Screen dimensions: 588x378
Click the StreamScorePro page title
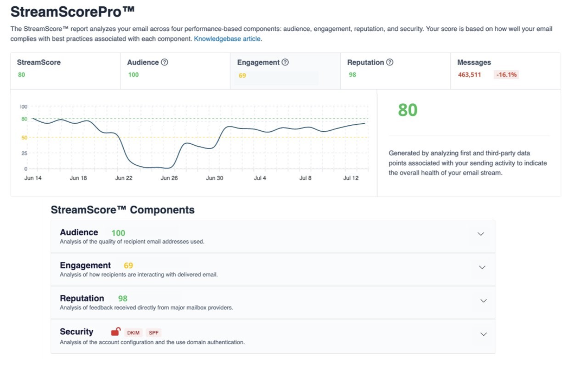(72, 12)
